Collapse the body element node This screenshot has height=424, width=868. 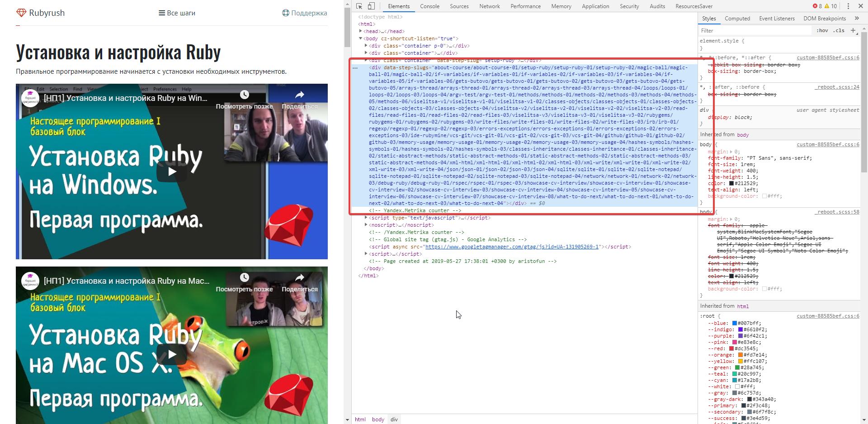(361, 38)
